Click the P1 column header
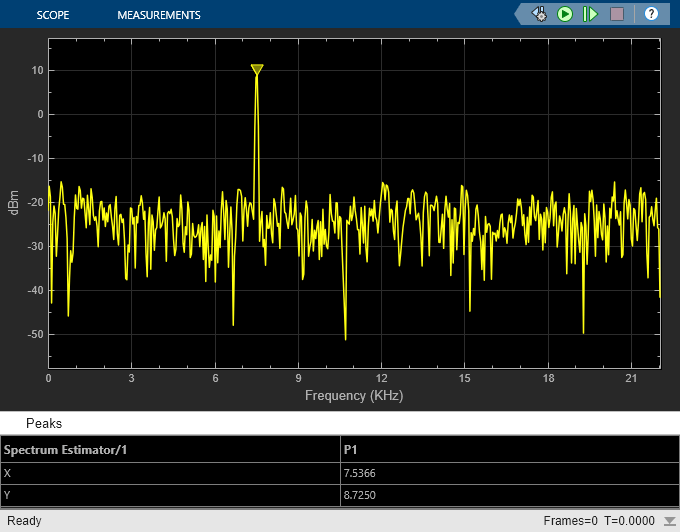 click(350, 449)
